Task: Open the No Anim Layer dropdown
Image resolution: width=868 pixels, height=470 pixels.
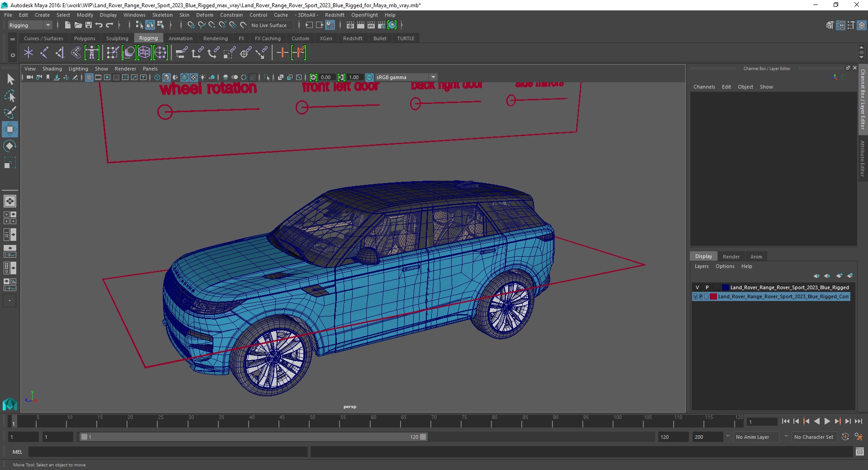Action: tap(756, 437)
